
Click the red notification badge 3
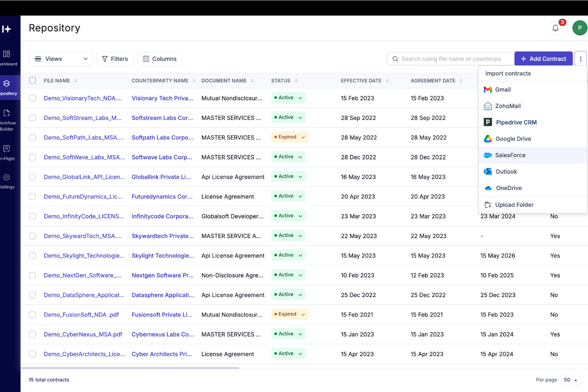click(x=562, y=22)
